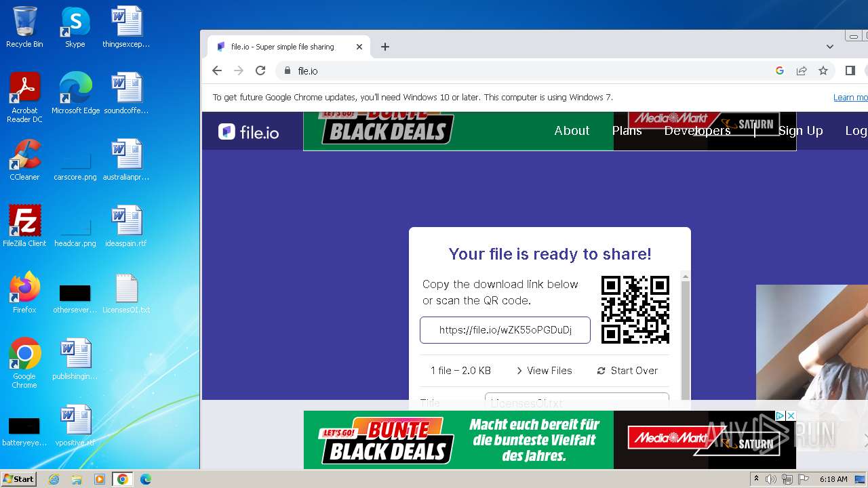Viewport: 868px width, 488px height.
Task: Open the Recycle Bin desktop icon
Action: click(24, 27)
